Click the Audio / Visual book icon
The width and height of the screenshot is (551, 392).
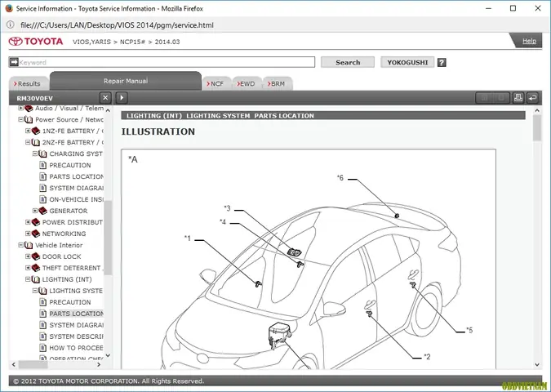[29, 109]
